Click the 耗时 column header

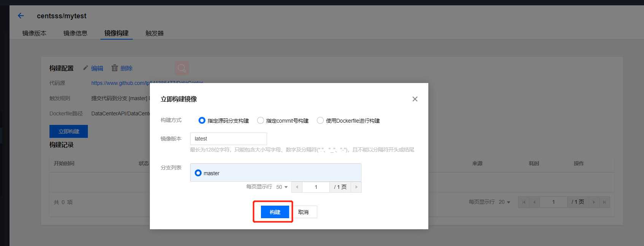(x=534, y=163)
